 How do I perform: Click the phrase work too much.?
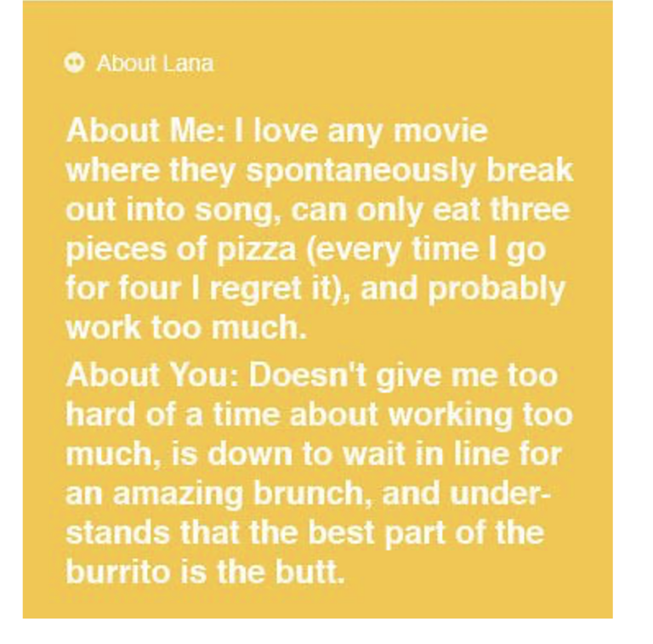(x=186, y=328)
